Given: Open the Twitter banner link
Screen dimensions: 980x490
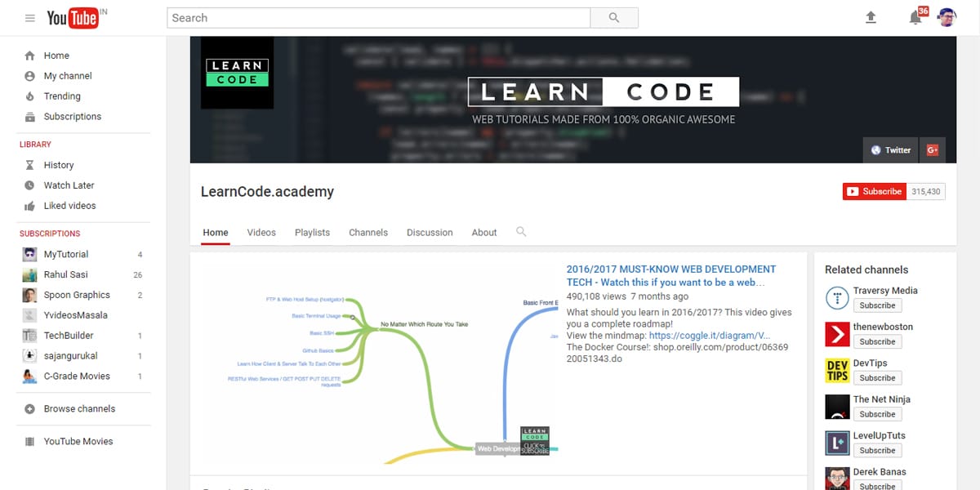Looking at the screenshot, I should tap(891, 149).
